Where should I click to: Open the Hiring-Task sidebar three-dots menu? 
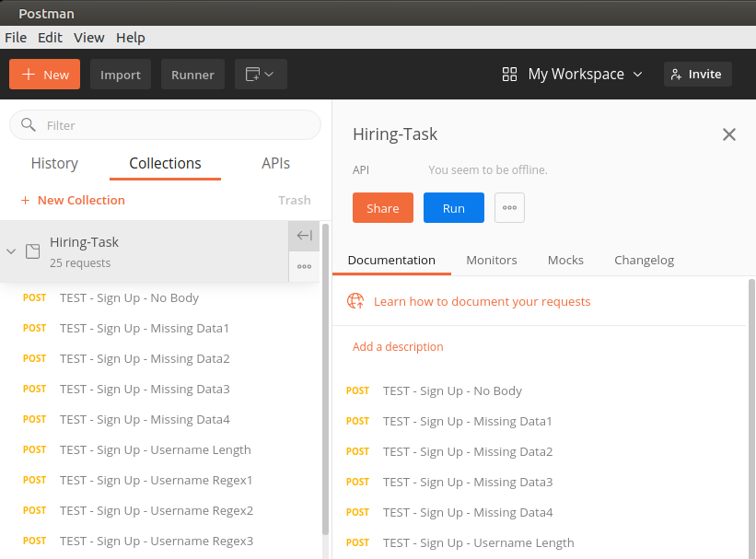pos(304,267)
